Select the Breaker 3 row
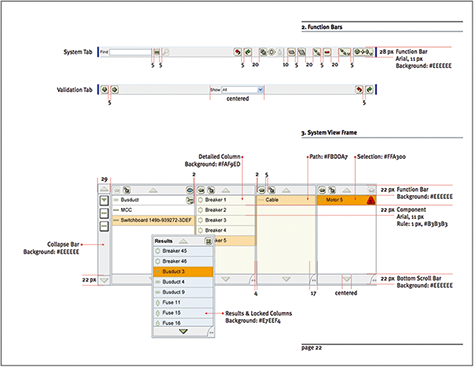474x367 pixels. (x=226, y=220)
